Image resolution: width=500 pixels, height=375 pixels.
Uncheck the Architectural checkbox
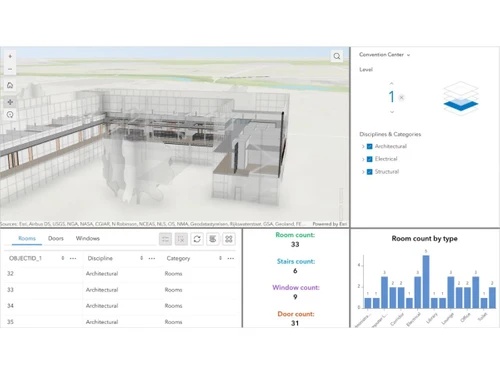click(x=369, y=146)
